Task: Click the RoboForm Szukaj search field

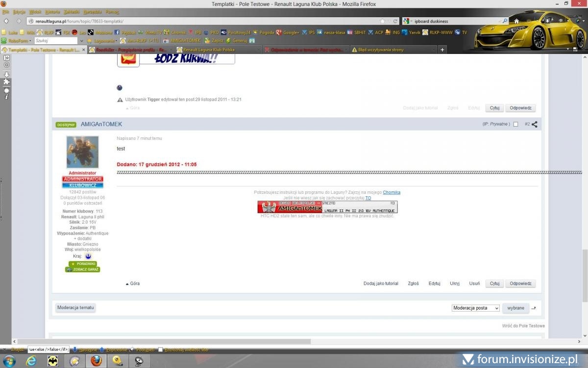Action: 55,41
